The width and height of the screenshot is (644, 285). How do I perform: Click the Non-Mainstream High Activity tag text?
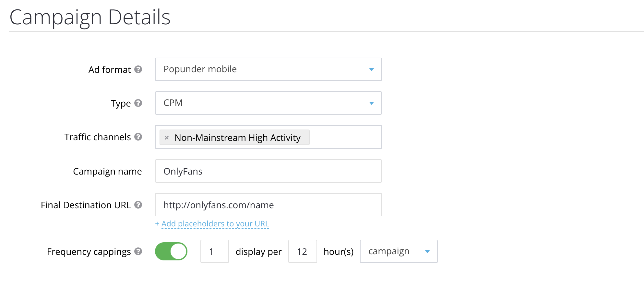[237, 138]
